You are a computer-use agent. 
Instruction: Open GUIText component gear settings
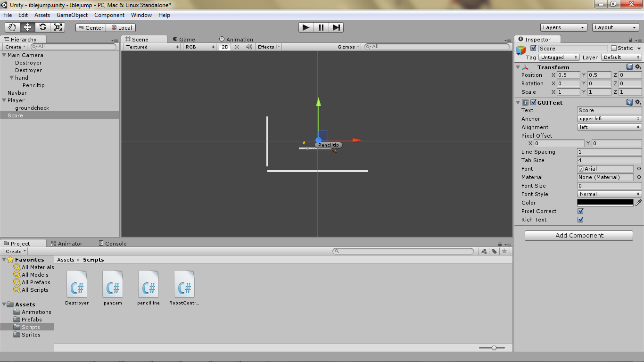coord(638,102)
